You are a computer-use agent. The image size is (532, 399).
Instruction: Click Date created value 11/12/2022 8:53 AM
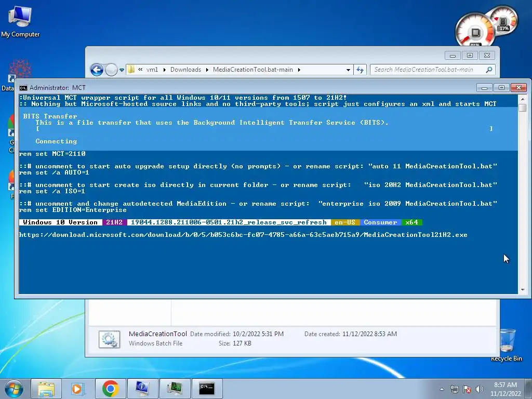pyautogui.click(x=369, y=334)
